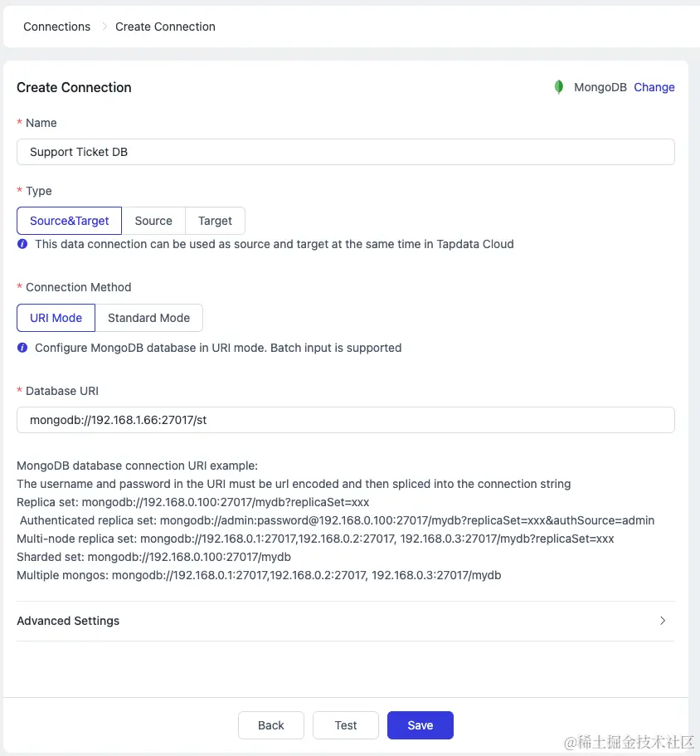The height and width of the screenshot is (756, 700).
Task: Click Change to pick another database
Action: (x=654, y=87)
